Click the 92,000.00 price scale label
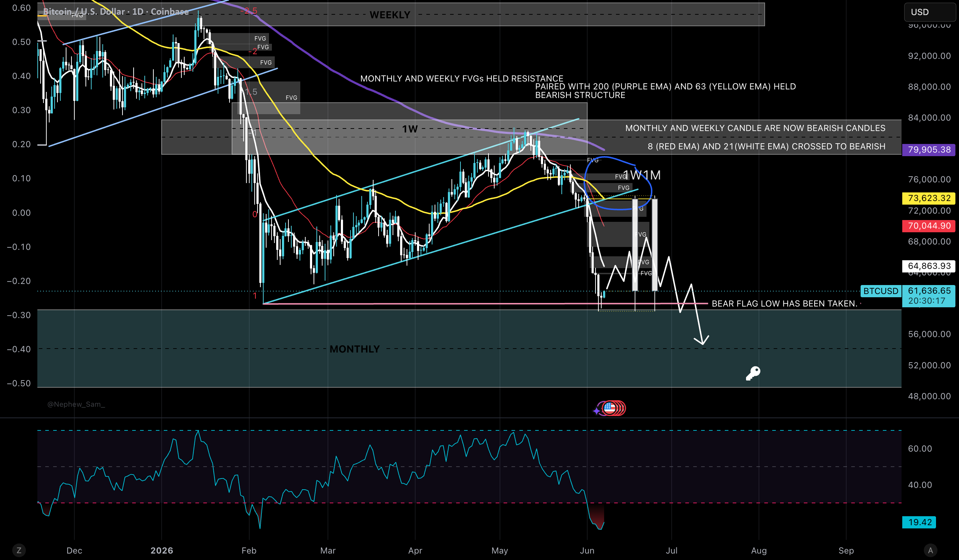This screenshot has width=959, height=560. click(x=929, y=56)
